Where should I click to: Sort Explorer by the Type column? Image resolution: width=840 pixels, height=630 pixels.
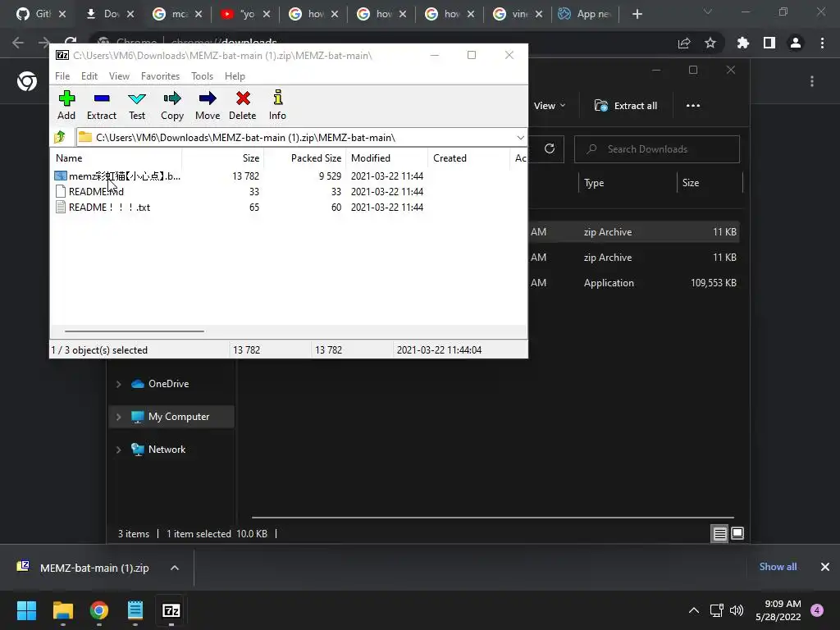[627, 183]
